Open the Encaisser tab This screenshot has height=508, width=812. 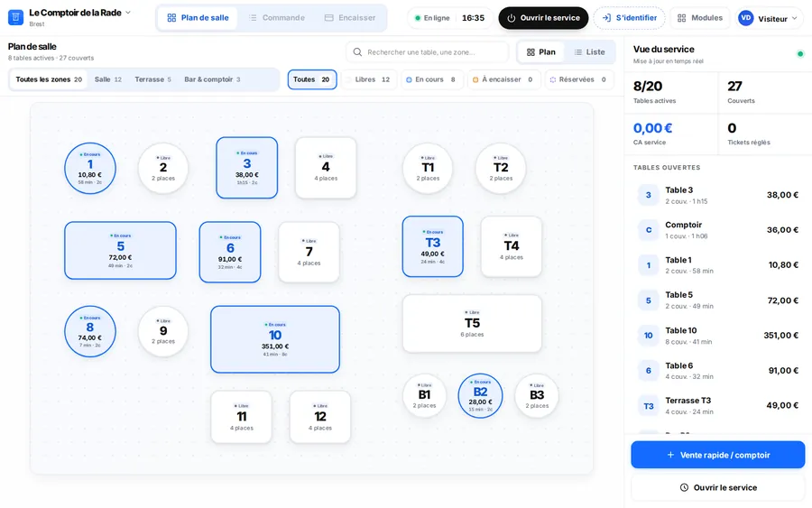point(350,18)
